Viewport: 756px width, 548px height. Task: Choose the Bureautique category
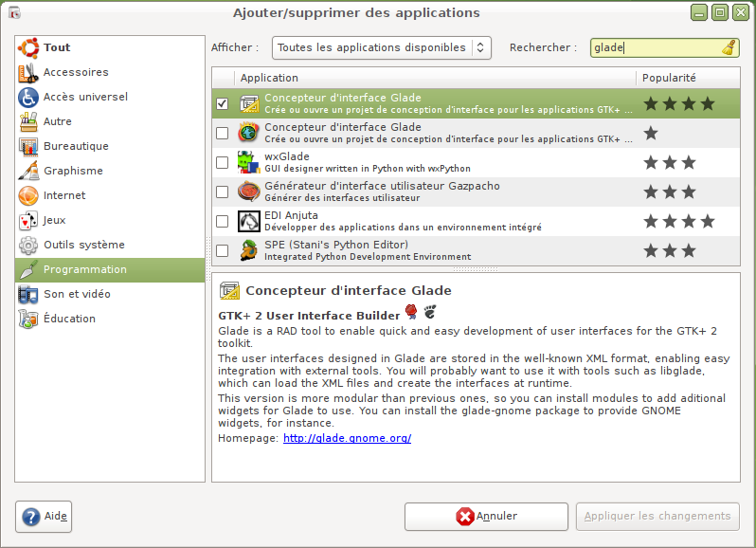(110, 146)
